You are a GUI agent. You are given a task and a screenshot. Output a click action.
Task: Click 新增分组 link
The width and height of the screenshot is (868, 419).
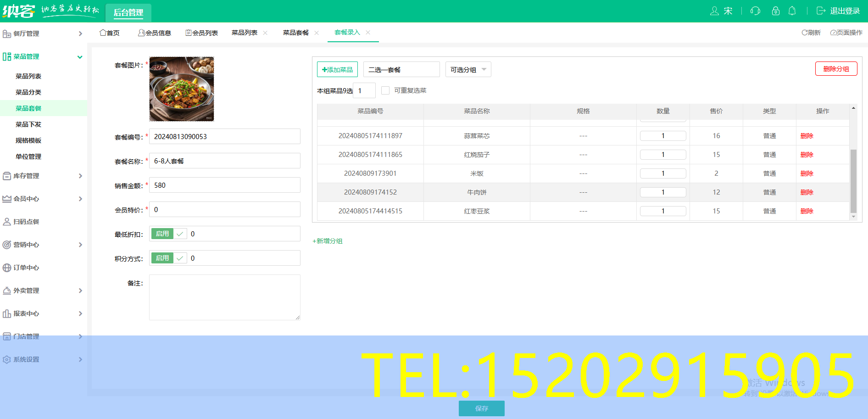coord(328,241)
